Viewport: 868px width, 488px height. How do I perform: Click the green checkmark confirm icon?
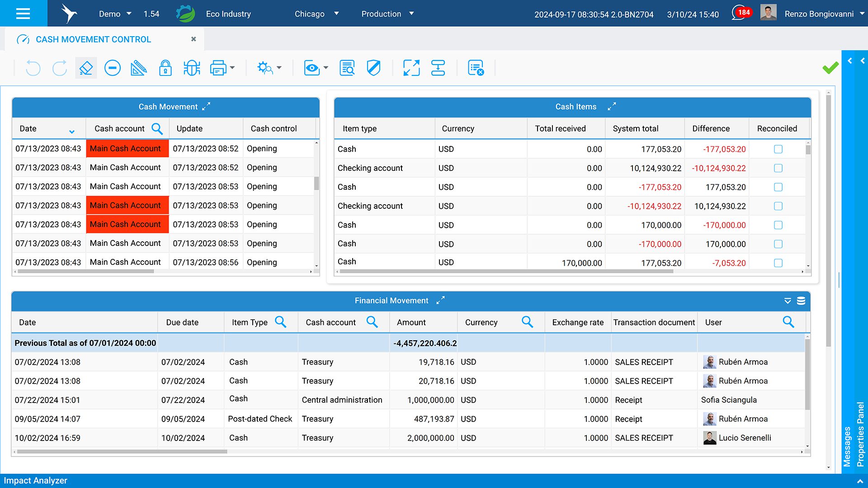830,68
